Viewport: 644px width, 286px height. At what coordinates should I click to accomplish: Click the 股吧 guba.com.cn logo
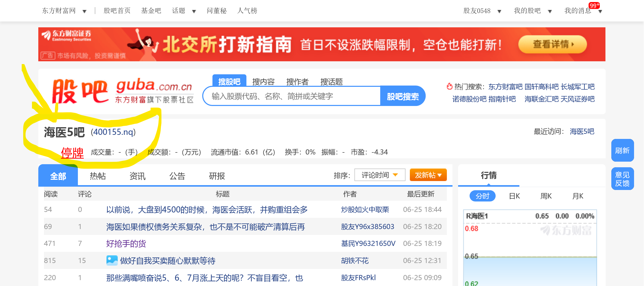[x=123, y=91]
